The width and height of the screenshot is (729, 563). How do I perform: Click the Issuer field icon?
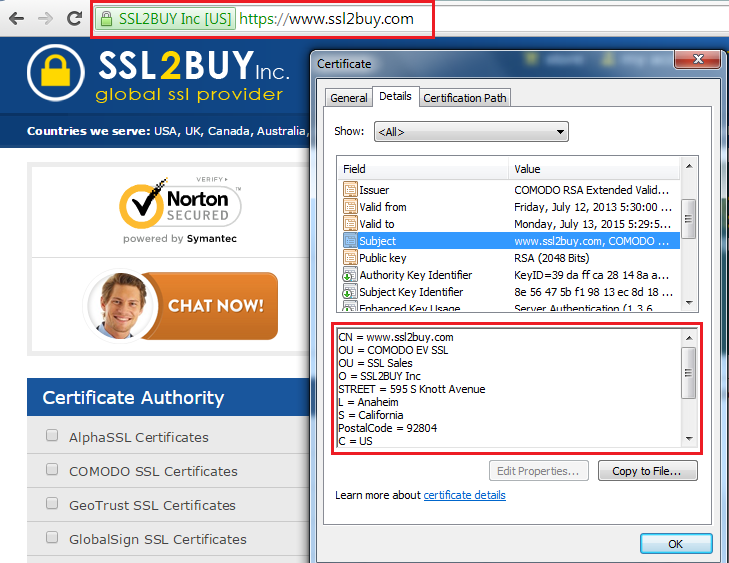tap(350, 190)
